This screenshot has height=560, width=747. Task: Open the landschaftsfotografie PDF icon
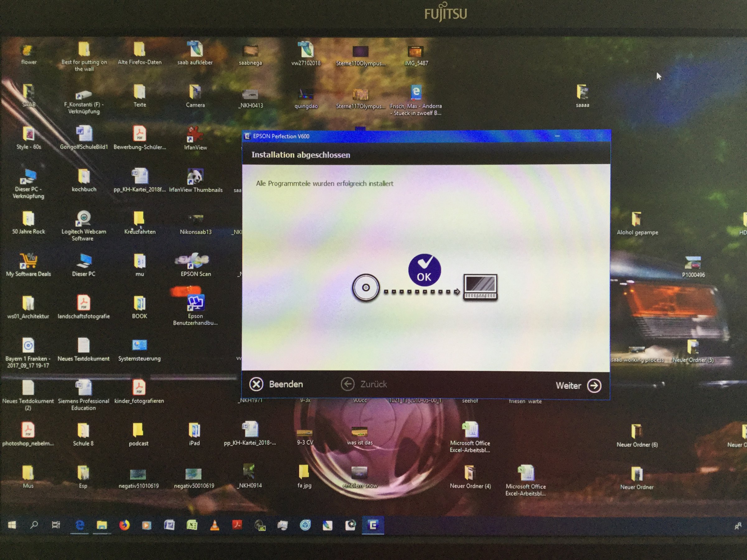(x=83, y=307)
